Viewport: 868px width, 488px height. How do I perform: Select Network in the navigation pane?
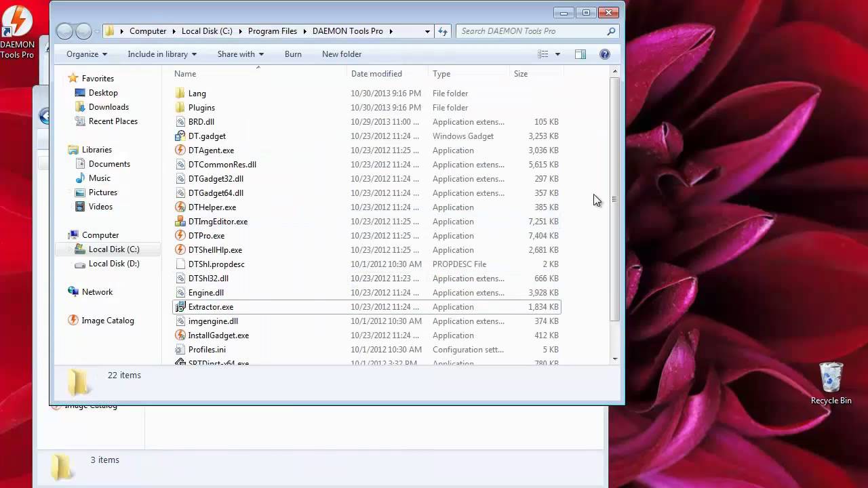[x=97, y=292]
